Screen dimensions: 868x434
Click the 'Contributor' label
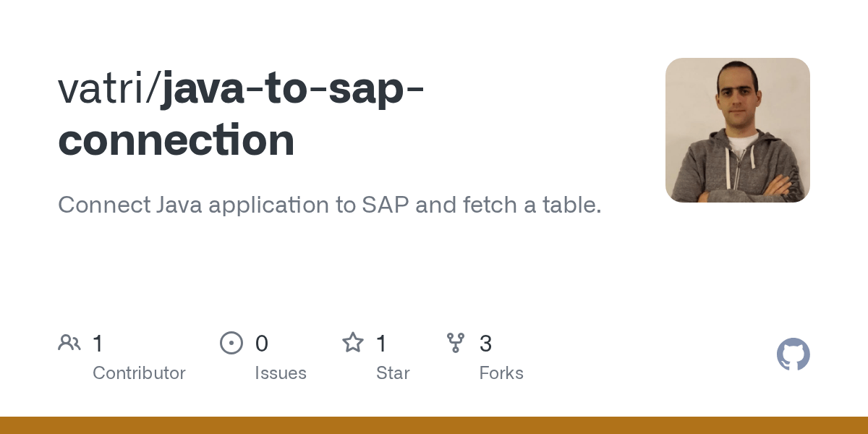(139, 373)
